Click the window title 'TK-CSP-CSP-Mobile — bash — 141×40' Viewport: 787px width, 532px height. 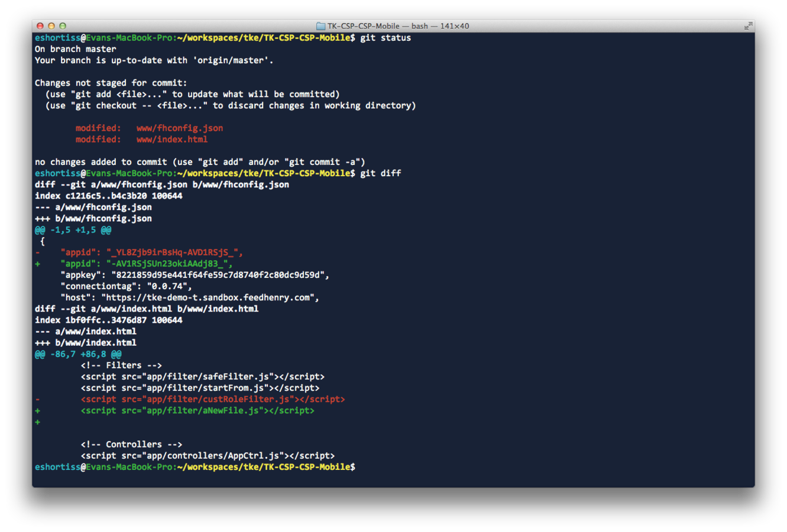(x=398, y=26)
